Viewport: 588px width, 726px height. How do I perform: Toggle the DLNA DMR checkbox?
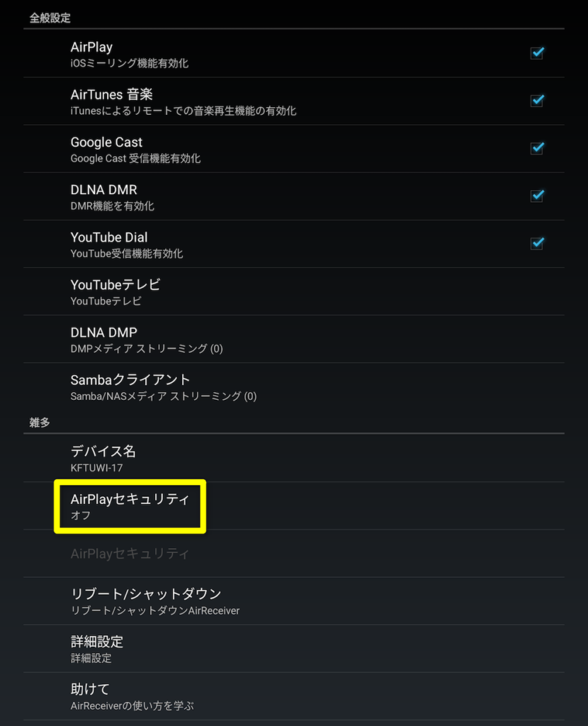[x=537, y=196]
